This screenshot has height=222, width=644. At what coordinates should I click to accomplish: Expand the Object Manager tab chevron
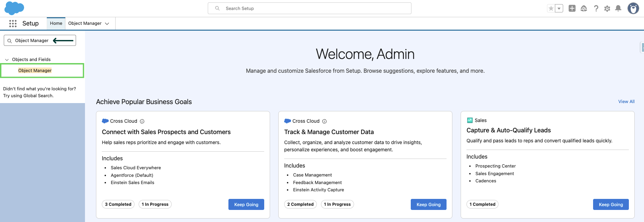(107, 23)
